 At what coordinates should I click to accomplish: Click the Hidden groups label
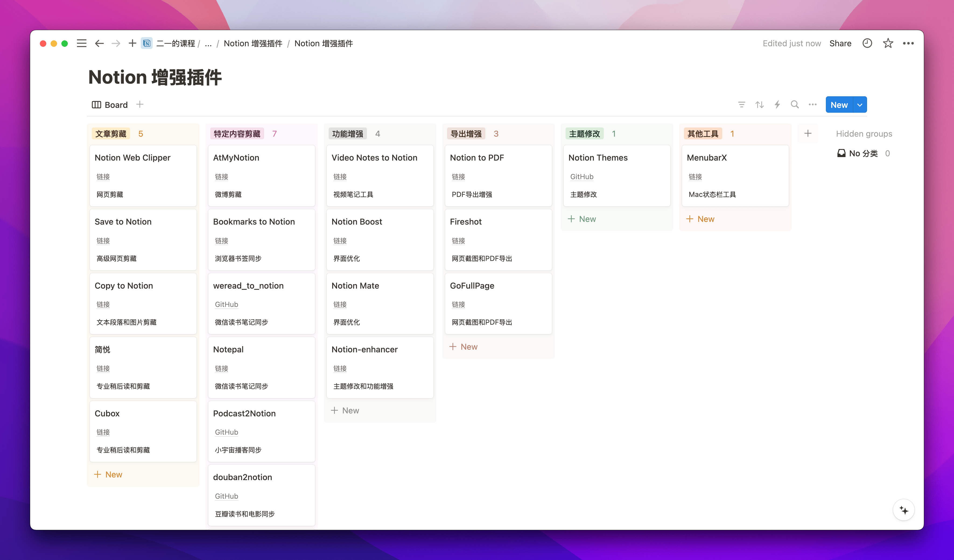pos(864,134)
